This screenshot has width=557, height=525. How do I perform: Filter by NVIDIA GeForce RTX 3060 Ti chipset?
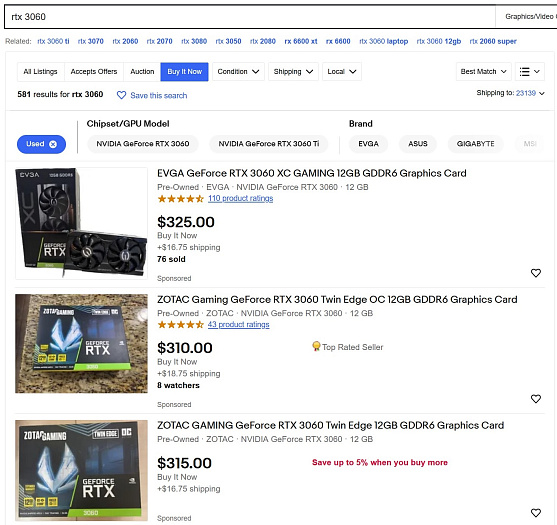(269, 144)
